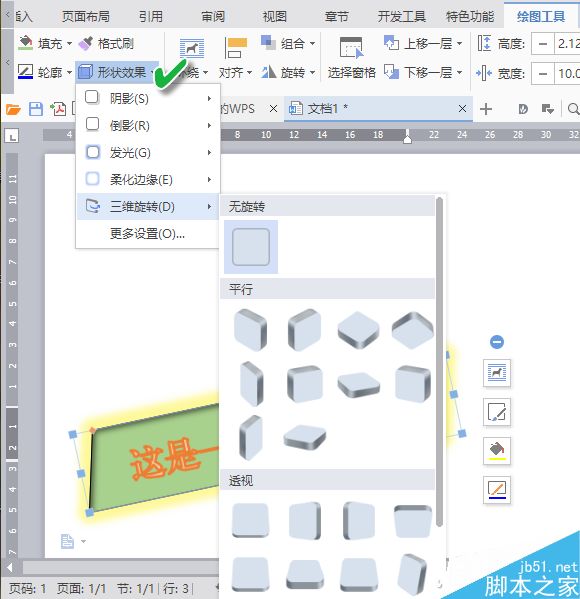Click the floating shape outline pen icon

coord(497,490)
